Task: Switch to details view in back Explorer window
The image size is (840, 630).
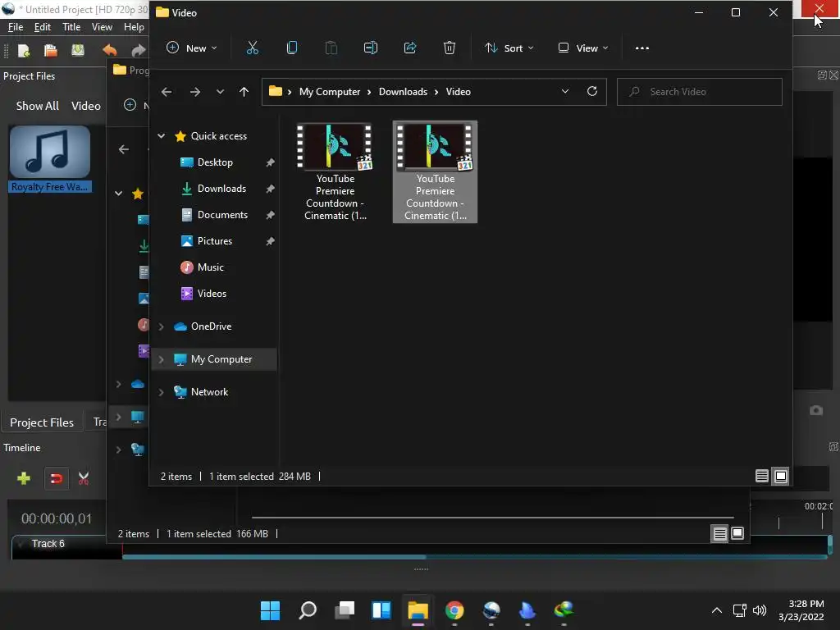Action: click(x=719, y=533)
